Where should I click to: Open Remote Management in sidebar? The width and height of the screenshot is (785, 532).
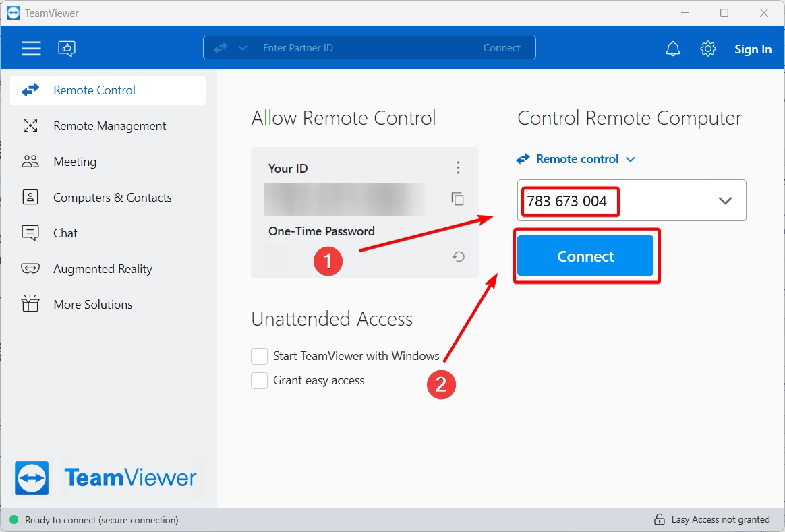(108, 126)
